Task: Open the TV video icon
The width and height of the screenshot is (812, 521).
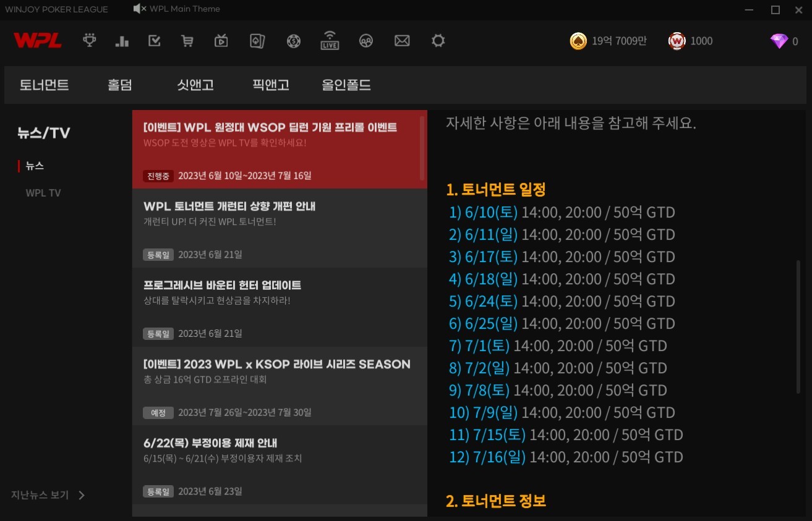Action: click(221, 41)
